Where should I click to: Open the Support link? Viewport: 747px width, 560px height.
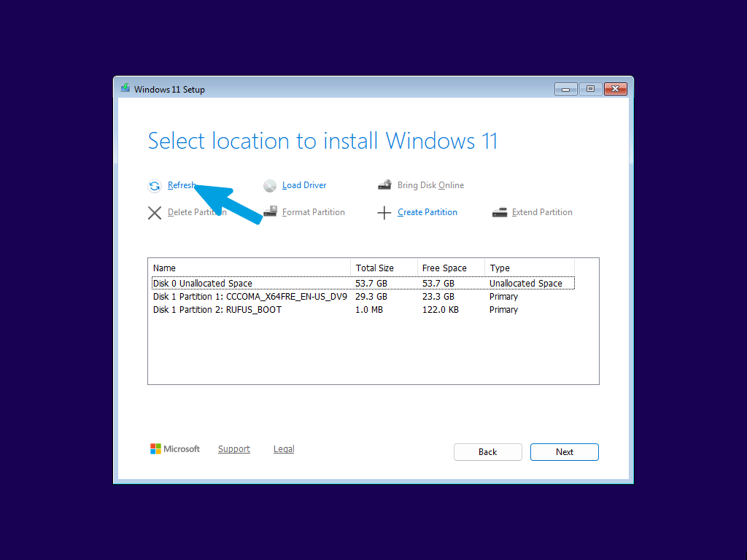pos(234,449)
